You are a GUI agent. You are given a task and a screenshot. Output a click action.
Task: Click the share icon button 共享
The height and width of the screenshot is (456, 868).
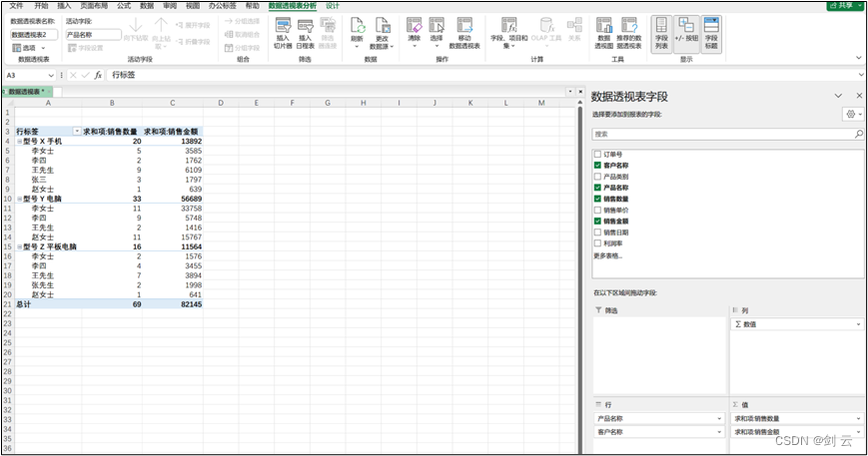(845, 5)
